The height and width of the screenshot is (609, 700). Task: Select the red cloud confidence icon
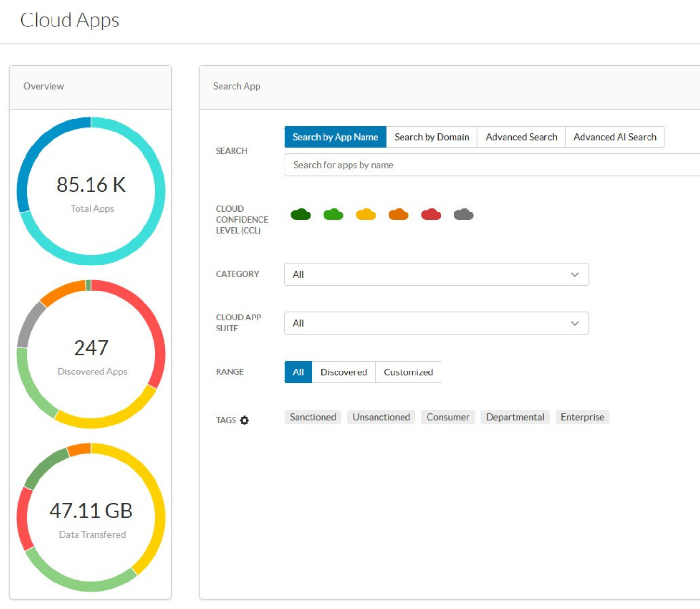[x=431, y=214]
